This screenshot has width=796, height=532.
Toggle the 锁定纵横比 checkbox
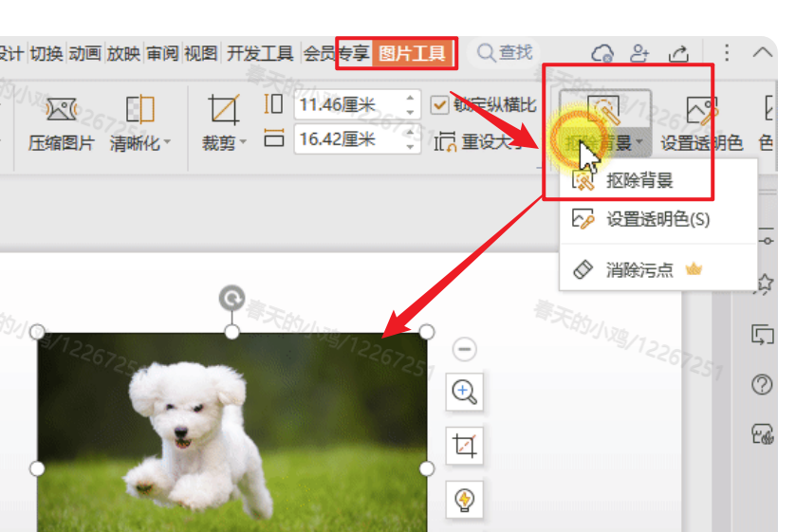tap(439, 105)
